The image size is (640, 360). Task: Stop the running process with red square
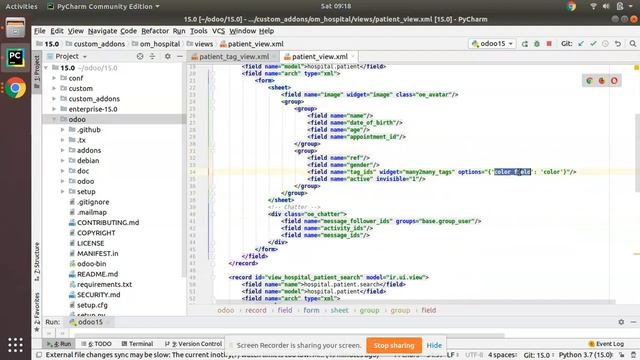tap(549, 44)
